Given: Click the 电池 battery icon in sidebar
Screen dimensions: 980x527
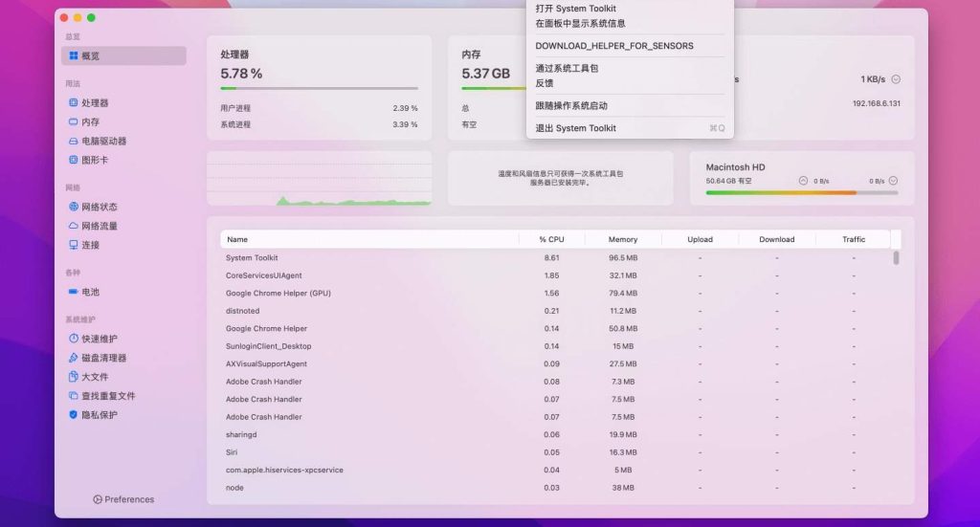Looking at the screenshot, I should [x=74, y=293].
